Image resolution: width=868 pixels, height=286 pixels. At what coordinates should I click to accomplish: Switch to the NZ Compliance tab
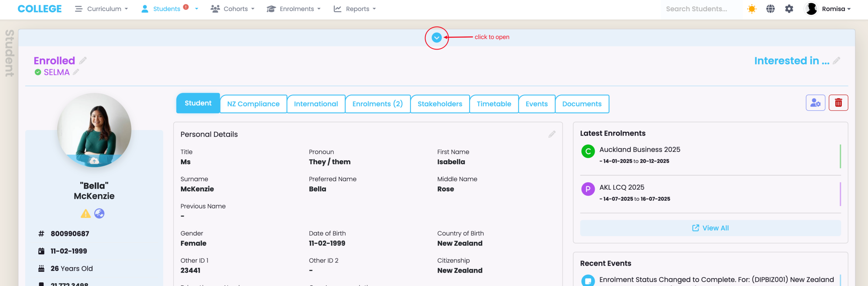pos(253,104)
